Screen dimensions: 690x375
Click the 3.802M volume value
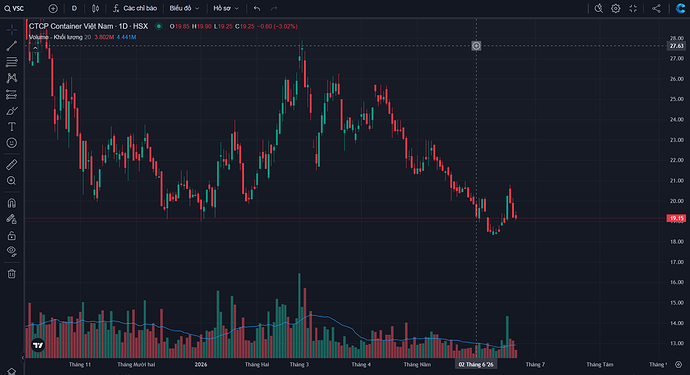[x=104, y=37]
